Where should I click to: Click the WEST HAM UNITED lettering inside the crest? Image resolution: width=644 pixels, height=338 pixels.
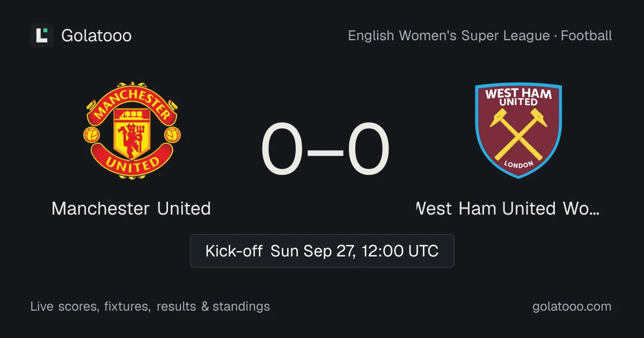pyautogui.click(x=518, y=97)
